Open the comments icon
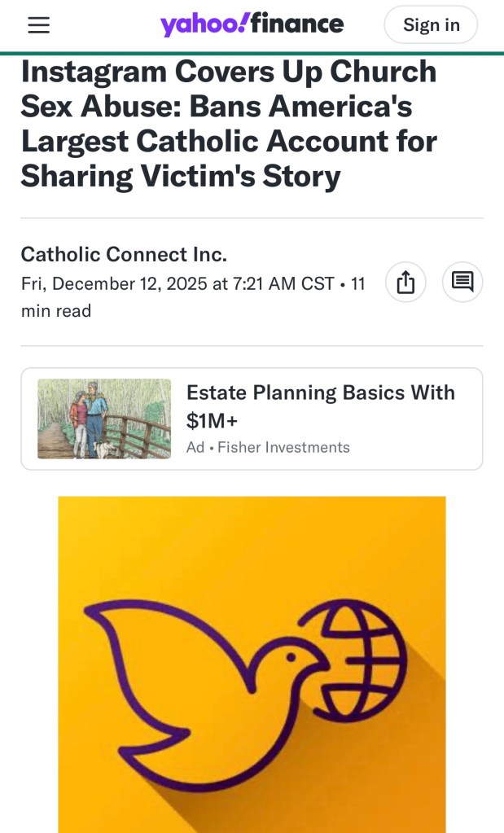 click(x=462, y=283)
